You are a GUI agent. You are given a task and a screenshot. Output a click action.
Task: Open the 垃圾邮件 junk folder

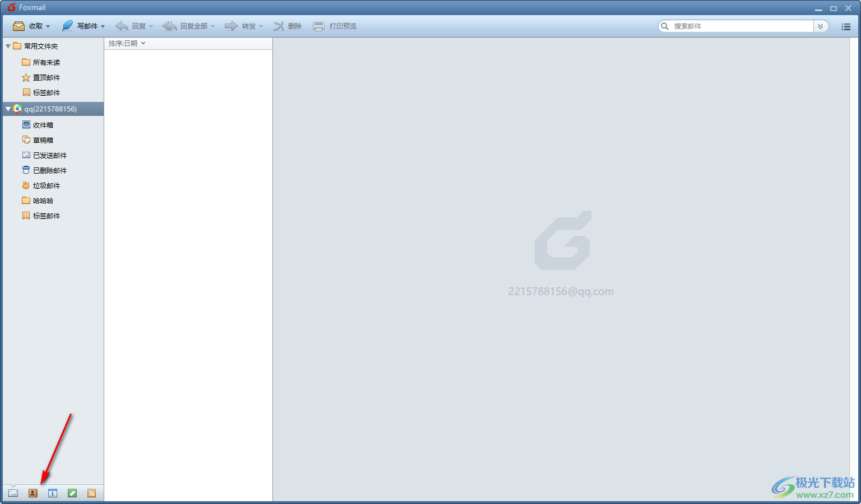point(41,185)
